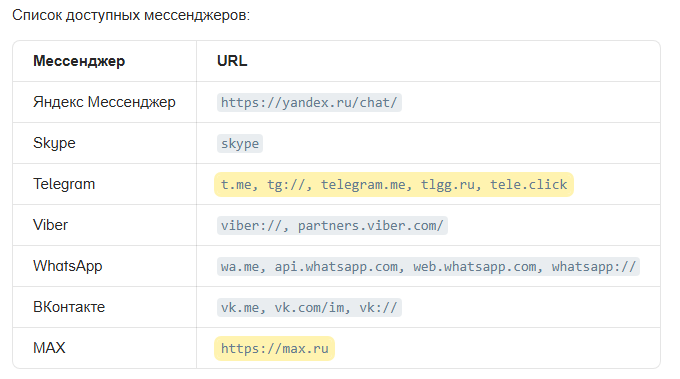Click the WhatsApp row label
Image resolution: width=680 pixels, height=379 pixels.
pos(68,266)
